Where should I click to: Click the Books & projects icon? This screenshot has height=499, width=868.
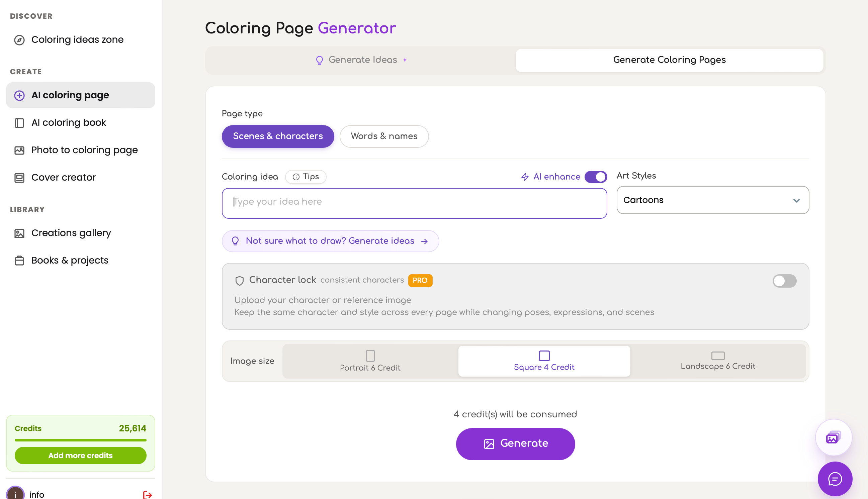click(x=19, y=261)
